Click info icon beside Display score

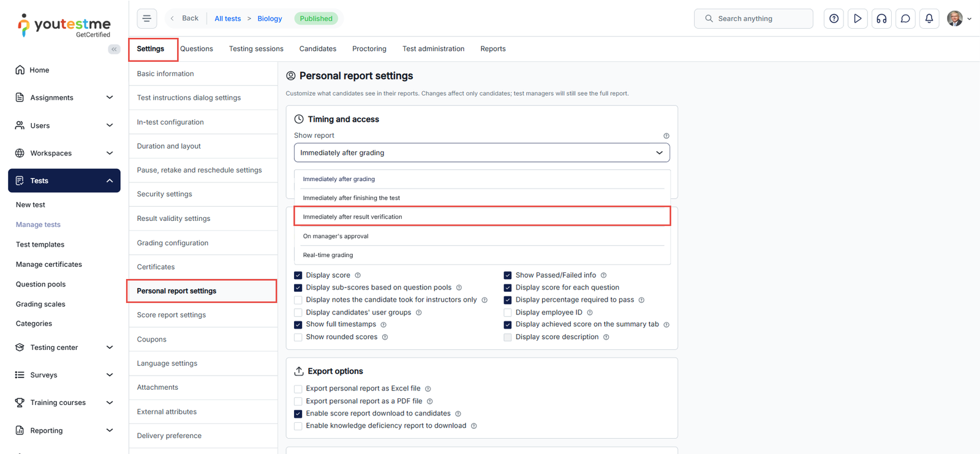coord(358,275)
